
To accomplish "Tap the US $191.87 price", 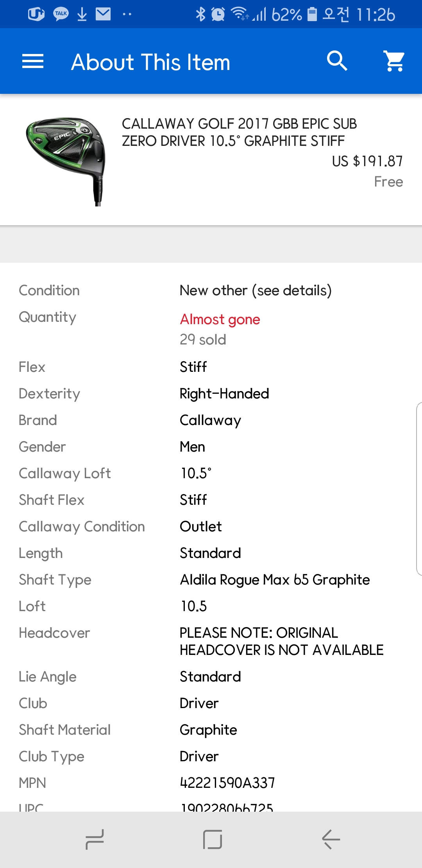I will [x=367, y=161].
